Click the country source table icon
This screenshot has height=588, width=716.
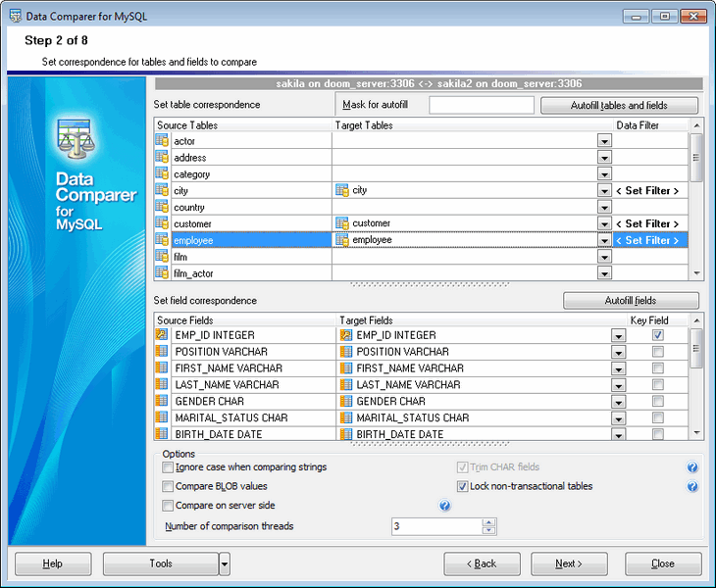coord(162,207)
